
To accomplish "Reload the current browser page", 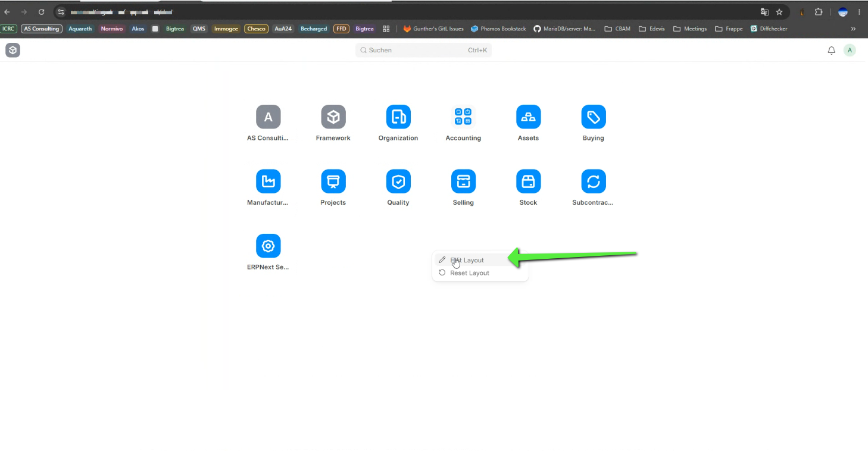I will (41, 12).
